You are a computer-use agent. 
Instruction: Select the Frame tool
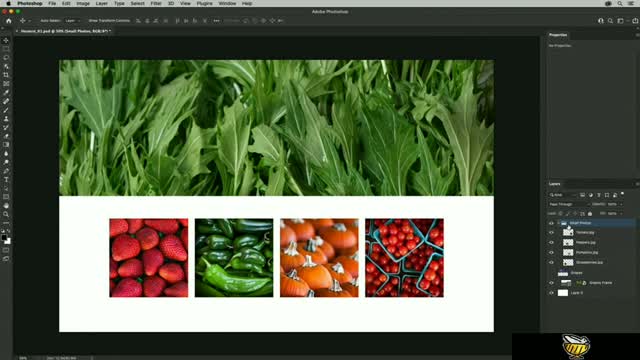6,84
